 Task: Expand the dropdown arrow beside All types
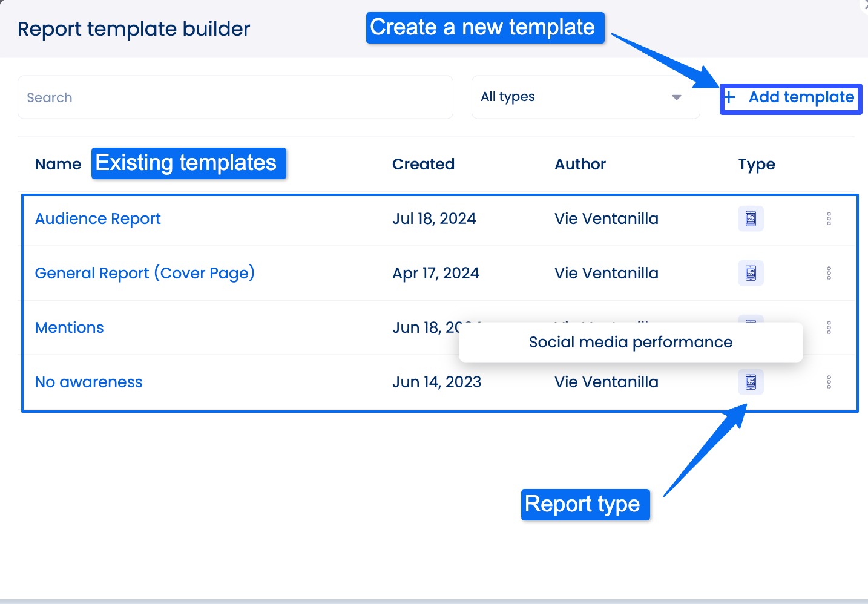click(x=676, y=97)
